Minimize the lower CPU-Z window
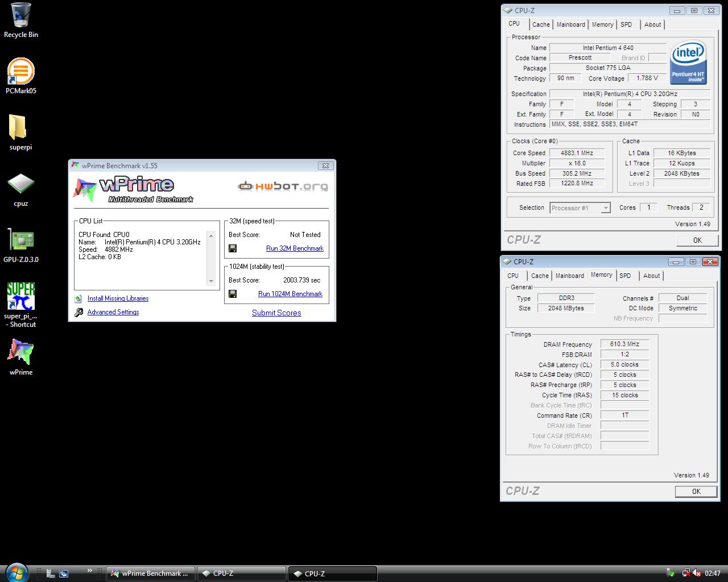Screen dimensions: 728x582 (x=675, y=261)
